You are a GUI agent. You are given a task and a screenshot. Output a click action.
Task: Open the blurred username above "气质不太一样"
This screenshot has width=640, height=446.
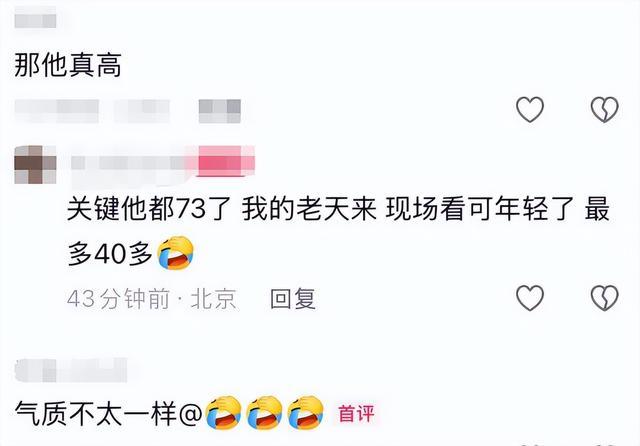point(71,370)
